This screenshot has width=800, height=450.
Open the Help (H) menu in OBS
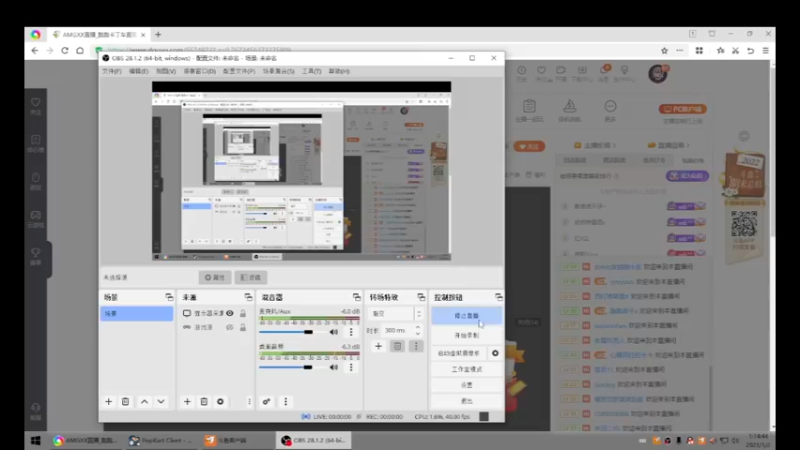[x=339, y=71]
